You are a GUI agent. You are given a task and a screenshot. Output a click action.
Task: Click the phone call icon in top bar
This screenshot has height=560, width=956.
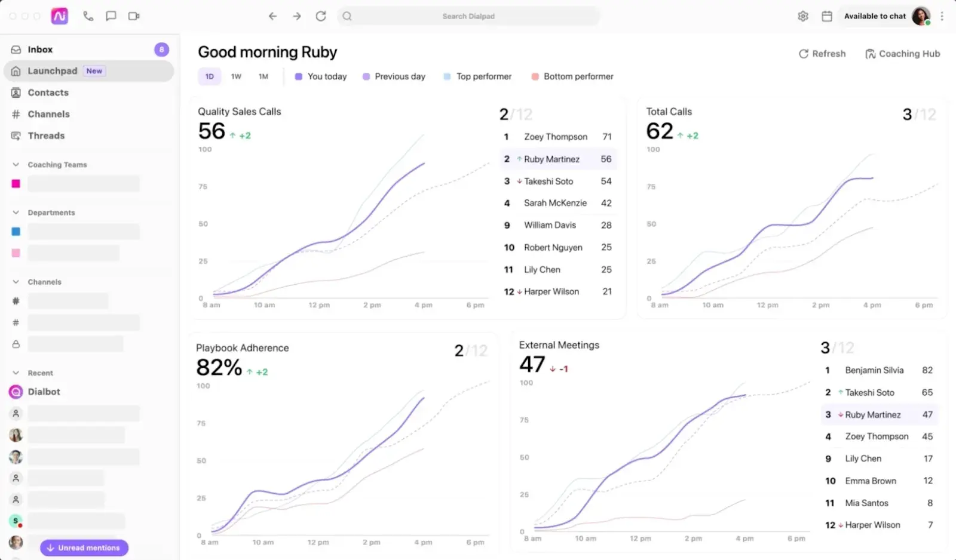pos(88,16)
